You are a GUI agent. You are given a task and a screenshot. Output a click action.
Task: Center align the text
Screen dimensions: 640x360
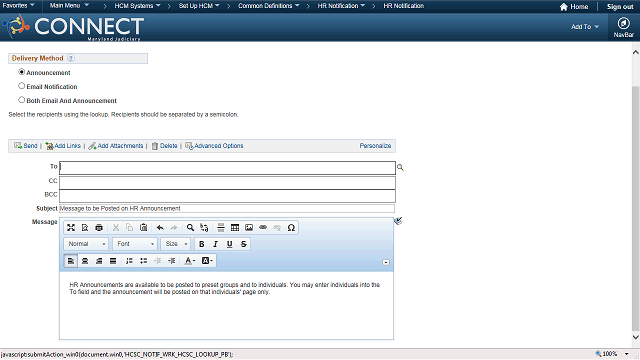(85, 261)
